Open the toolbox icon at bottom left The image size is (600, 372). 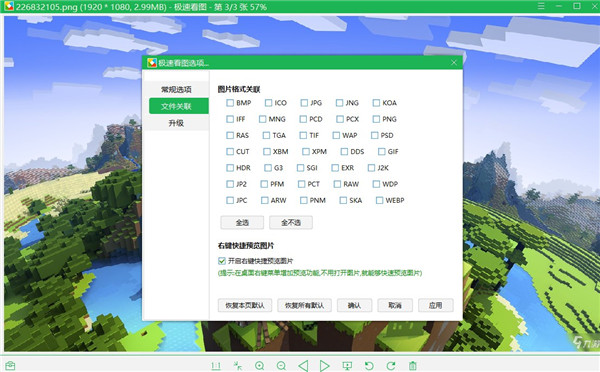10,366
